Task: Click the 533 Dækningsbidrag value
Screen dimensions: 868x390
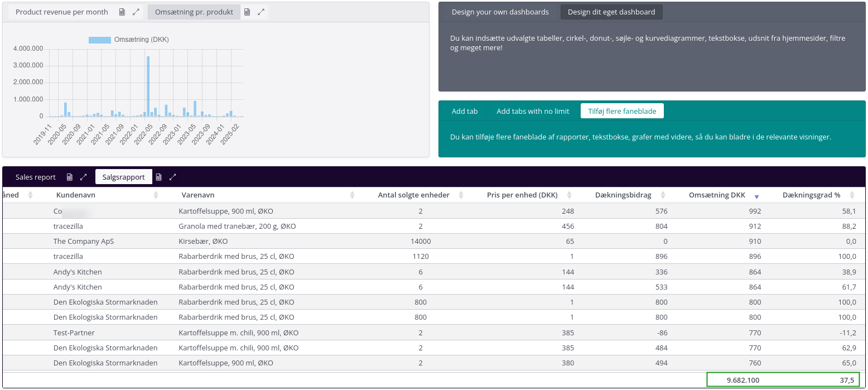Action: (x=661, y=287)
